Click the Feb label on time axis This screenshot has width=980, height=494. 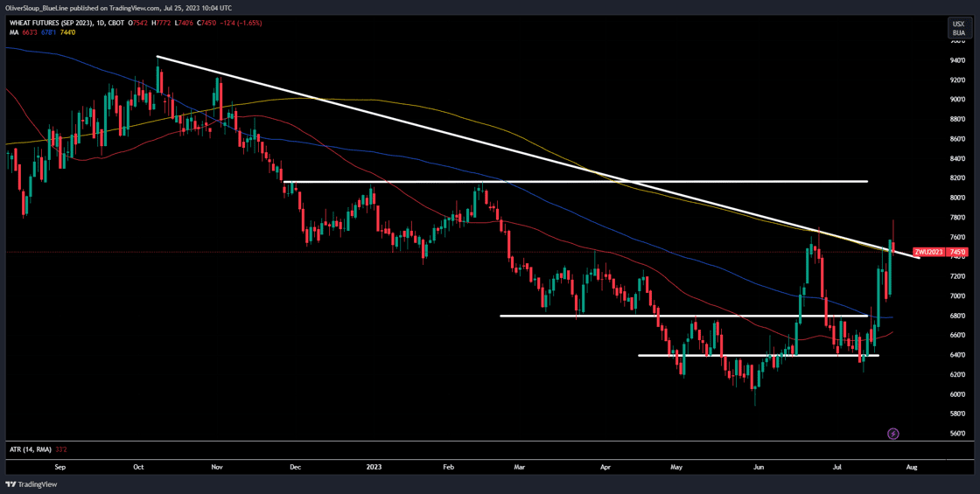[449, 467]
